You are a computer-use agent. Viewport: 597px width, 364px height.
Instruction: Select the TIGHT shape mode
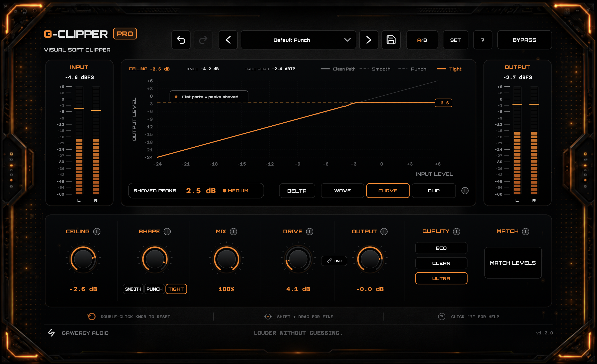(x=176, y=289)
